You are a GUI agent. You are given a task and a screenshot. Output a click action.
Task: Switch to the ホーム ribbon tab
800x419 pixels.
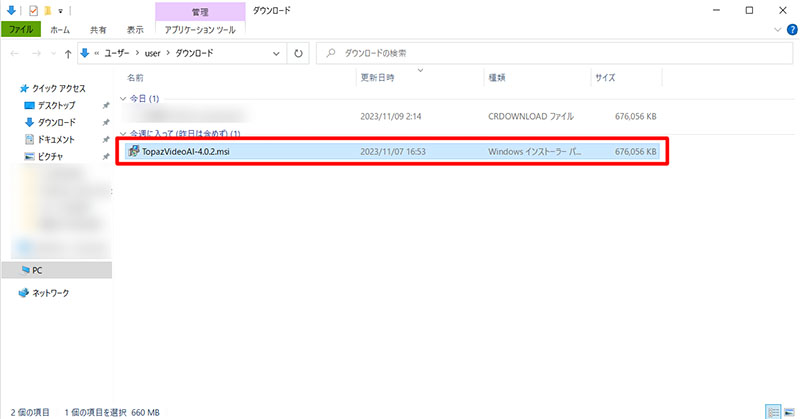60,30
